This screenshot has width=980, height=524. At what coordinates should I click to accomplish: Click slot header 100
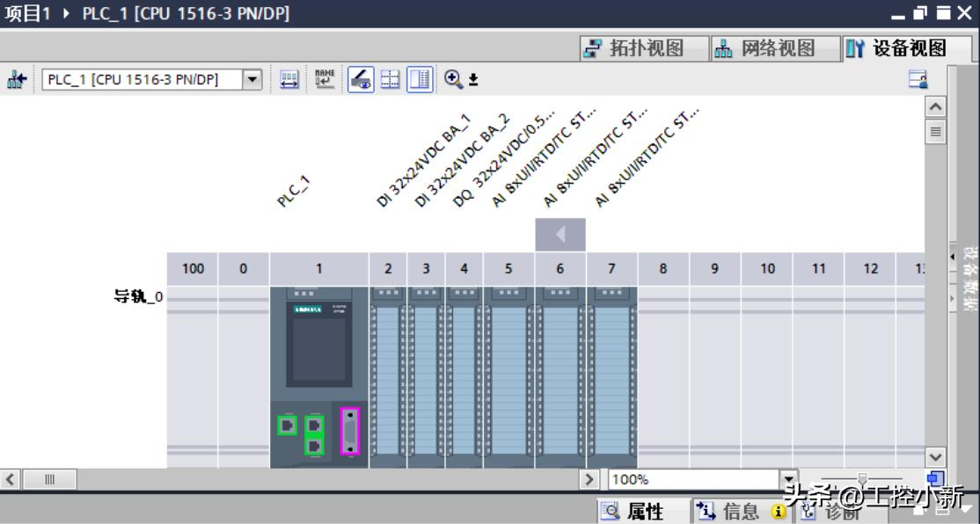[193, 268]
